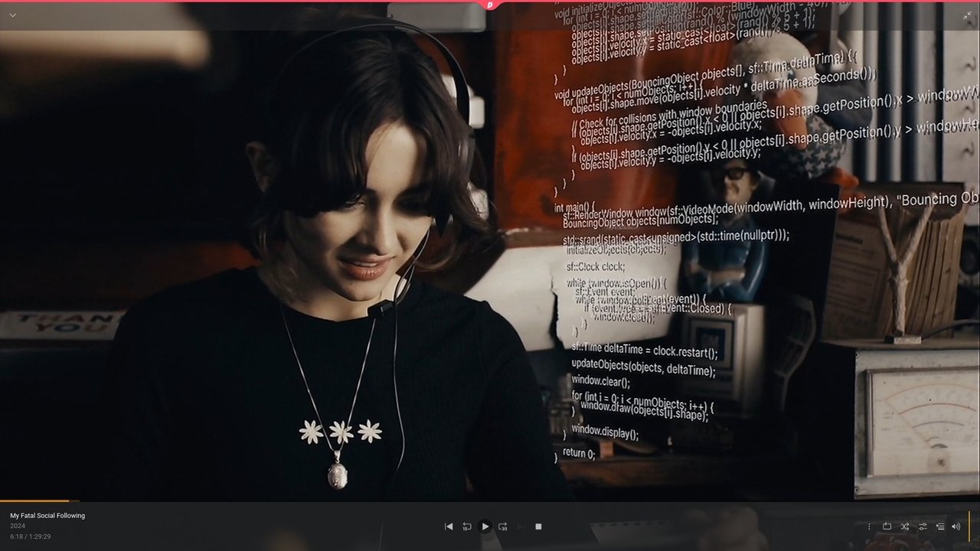Click the title My Fatal Social Following

tap(47, 516)
